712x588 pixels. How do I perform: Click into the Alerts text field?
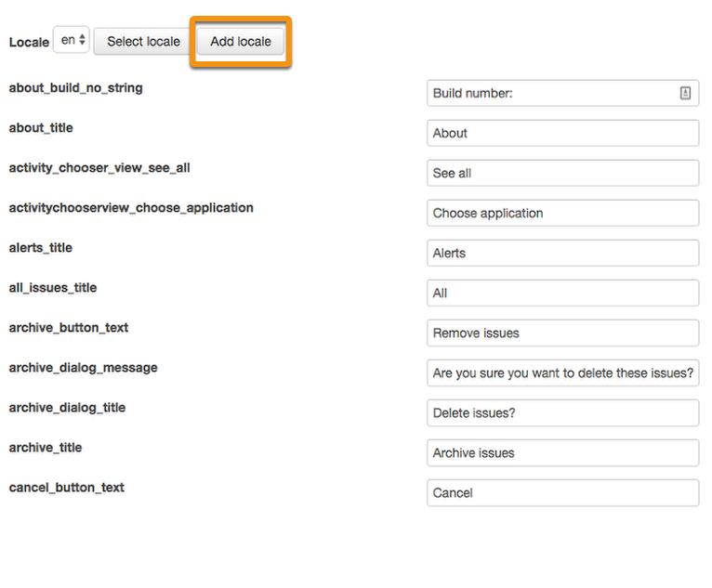pos(562,253)
